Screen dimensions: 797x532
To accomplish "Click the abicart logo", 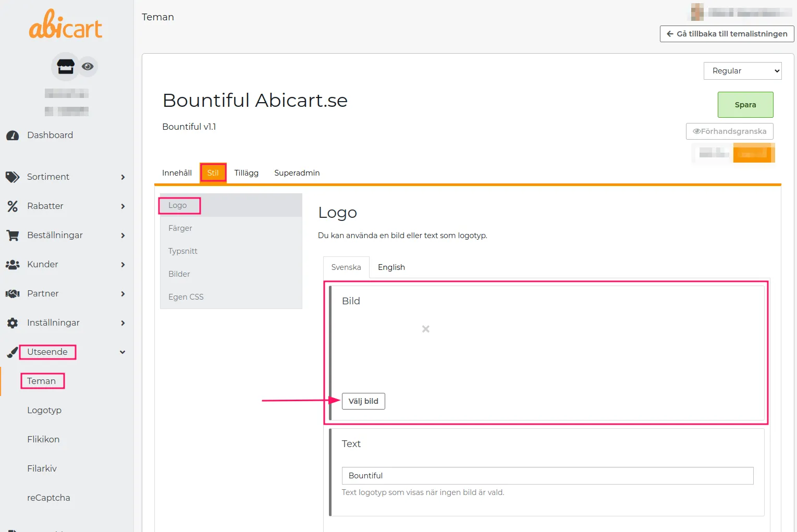I will click(x=66, y=24).
